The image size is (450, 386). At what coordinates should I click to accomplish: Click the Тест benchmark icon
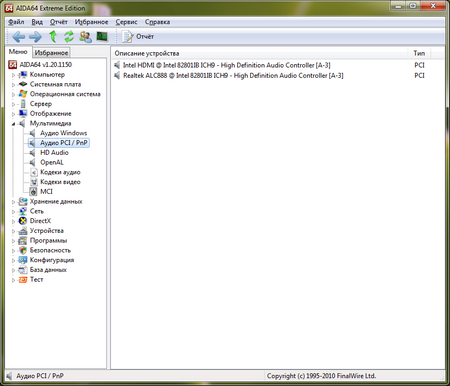23,279
